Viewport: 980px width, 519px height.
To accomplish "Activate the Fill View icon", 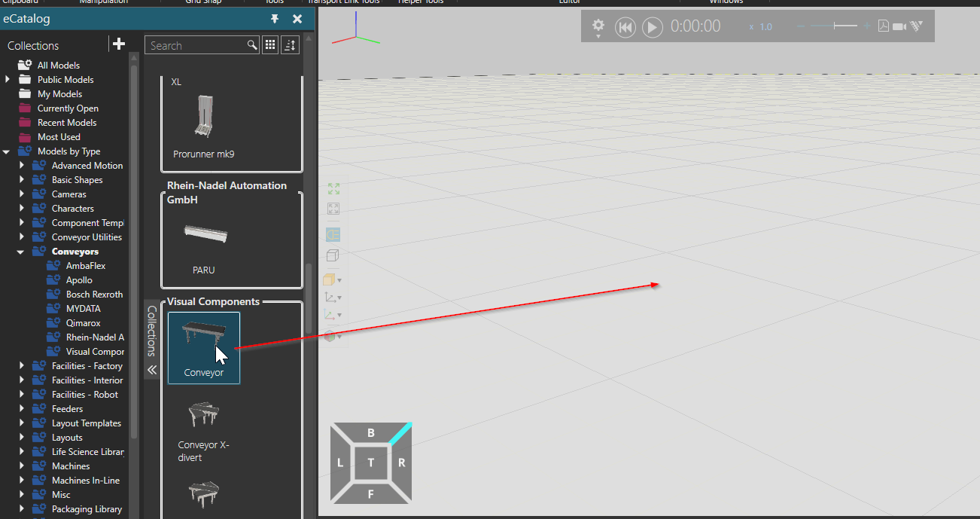I will tap(333, 209).
